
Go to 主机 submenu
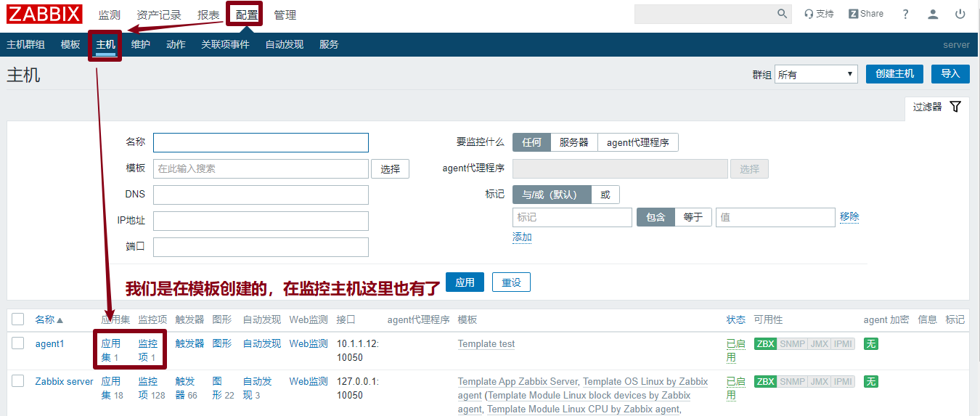point(105,44)
